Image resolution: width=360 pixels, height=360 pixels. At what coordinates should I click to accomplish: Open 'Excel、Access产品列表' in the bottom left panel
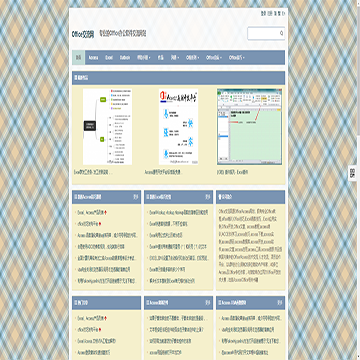90,318
